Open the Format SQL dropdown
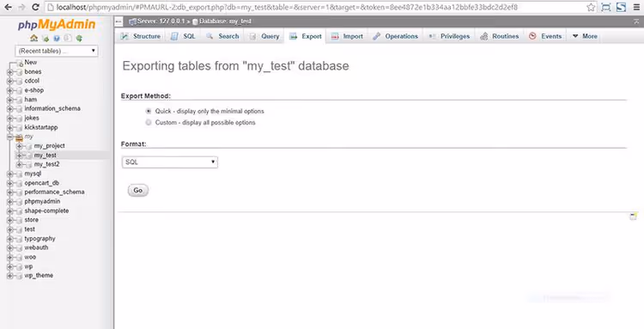 click(170, 162)
